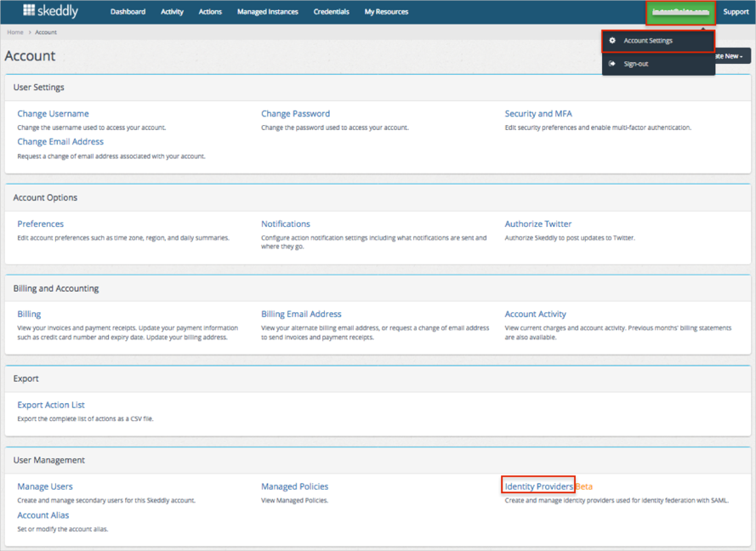Open the Billing Email Address link
This screenshot has height=551, width=756.
point(301,314)
